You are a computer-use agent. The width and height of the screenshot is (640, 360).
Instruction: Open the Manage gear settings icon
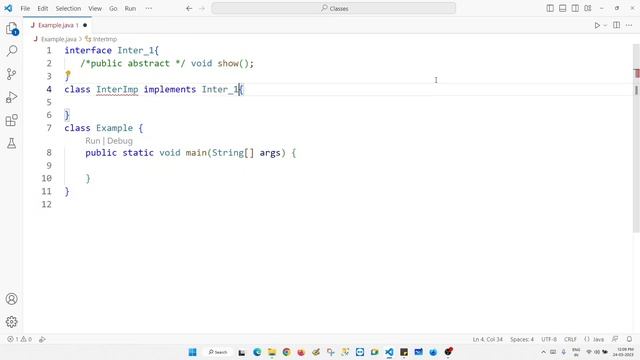(11, 322)
